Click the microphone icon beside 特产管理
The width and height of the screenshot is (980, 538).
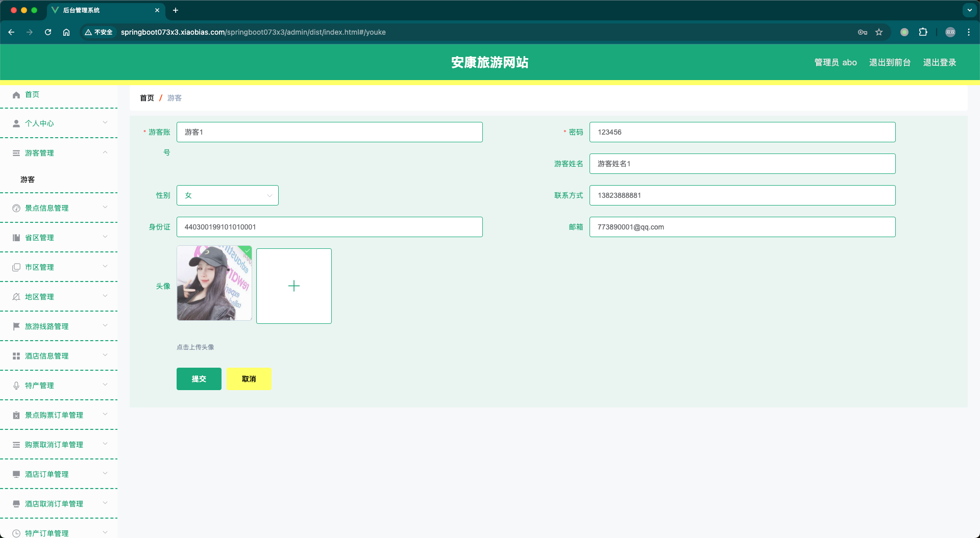coord(16,386)
